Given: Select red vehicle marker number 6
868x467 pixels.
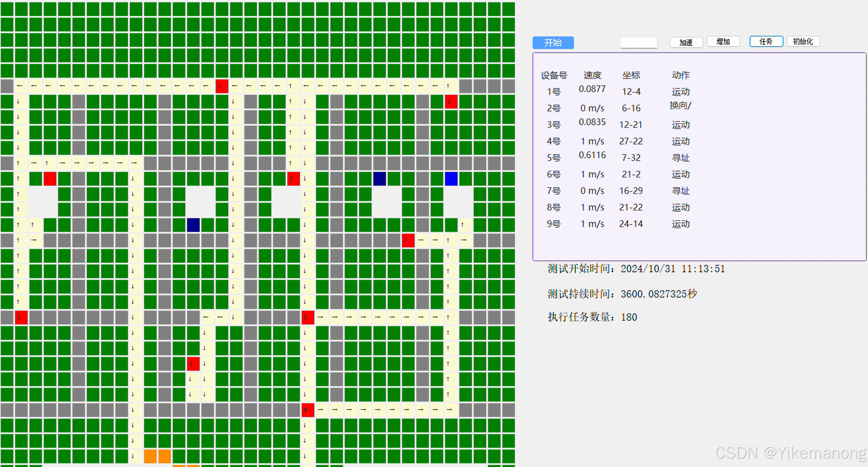Looking at the screenshot, I should [x=21, y=318].
